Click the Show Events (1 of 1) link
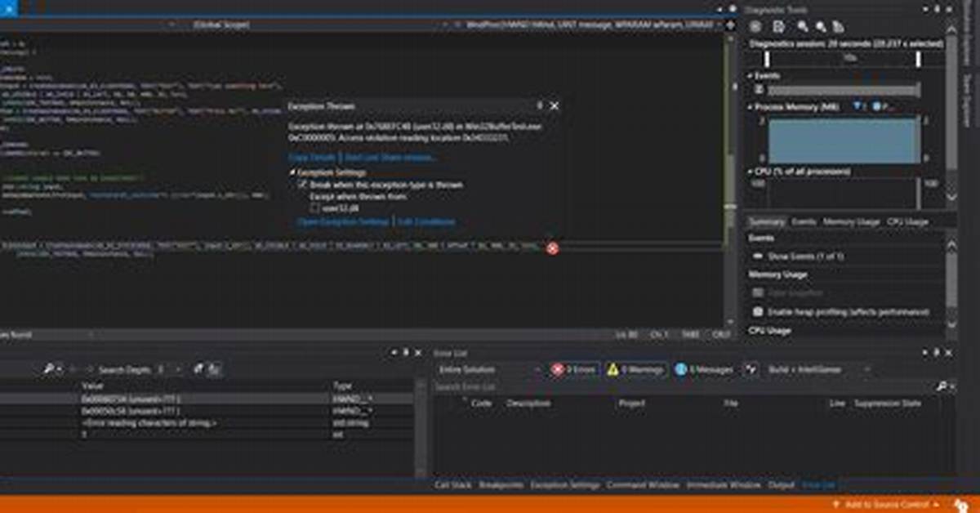This screenshot has width=980, height=513. 806,256
